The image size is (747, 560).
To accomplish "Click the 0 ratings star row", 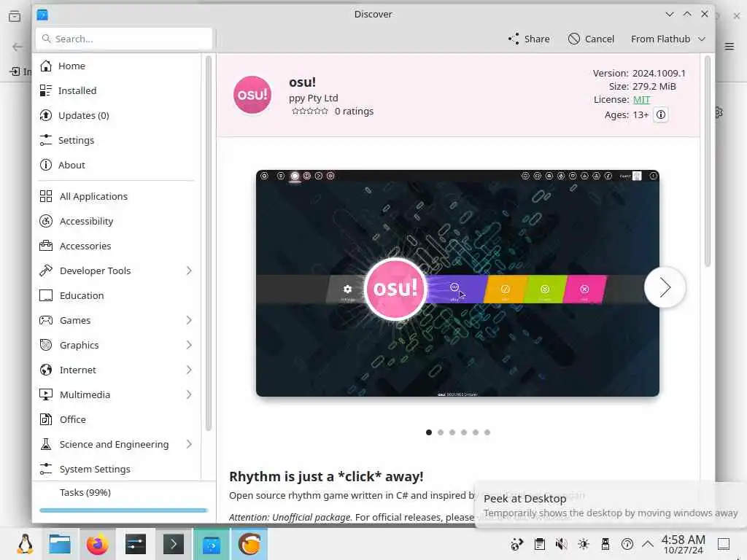I will tap(309, 112).
